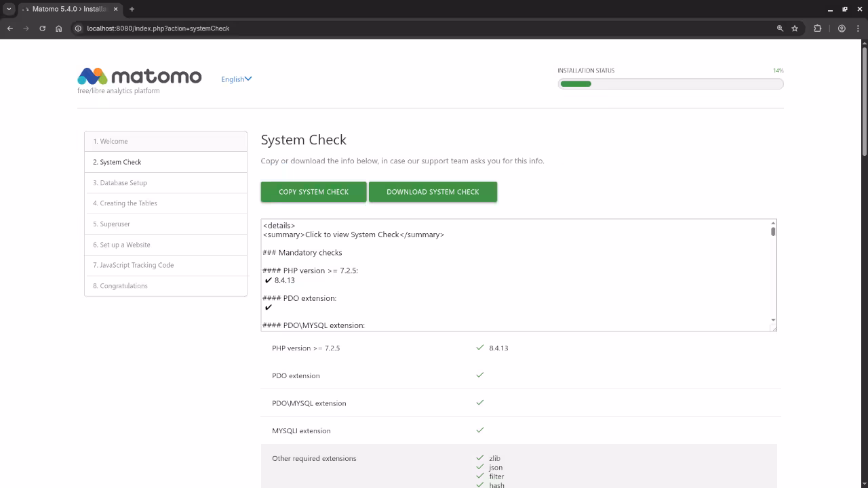Screen dimensions: 868x488
Task: Close the Matomo installation tab
Action: [x=116, y=9]
